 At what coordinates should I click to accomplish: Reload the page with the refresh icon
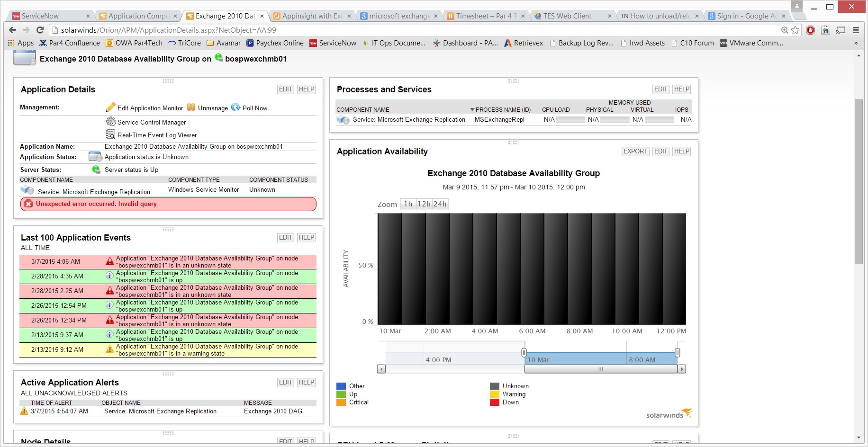pos(40,30)
